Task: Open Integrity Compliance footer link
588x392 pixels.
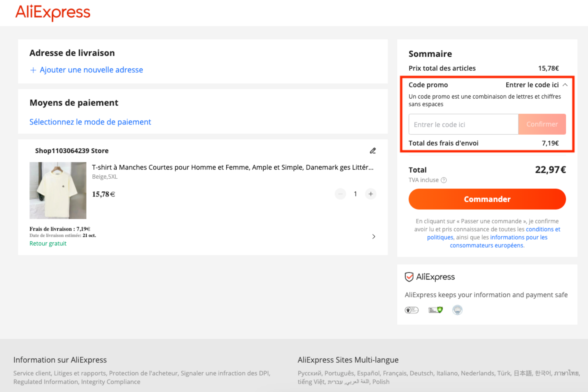Action: point(110,382)
